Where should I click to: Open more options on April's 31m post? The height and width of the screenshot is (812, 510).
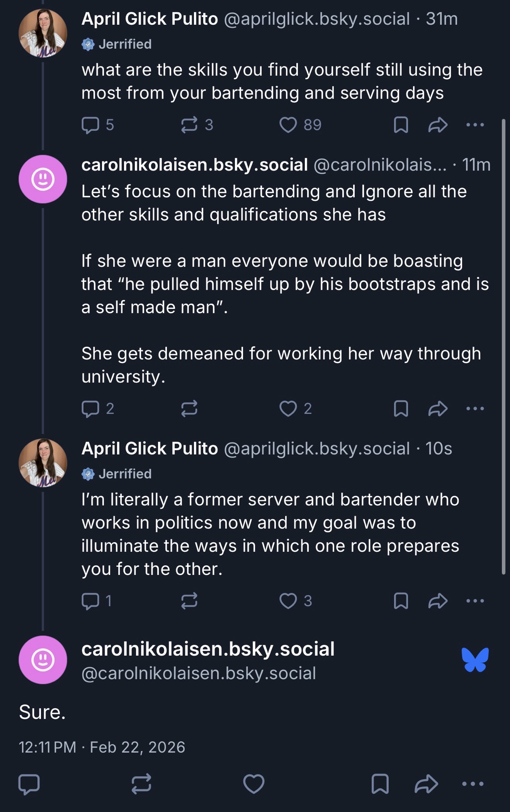[x=475, y=125]
